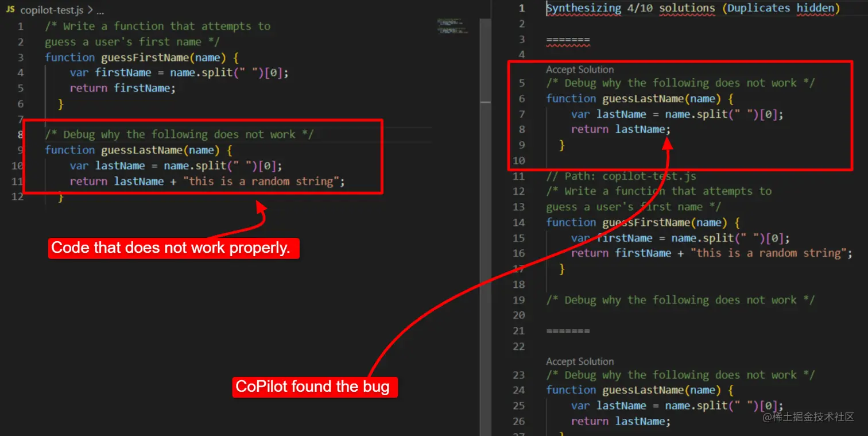868x436 pixels.
Task: Click the '=======' separator on solutions line 21
Action: 568,330
